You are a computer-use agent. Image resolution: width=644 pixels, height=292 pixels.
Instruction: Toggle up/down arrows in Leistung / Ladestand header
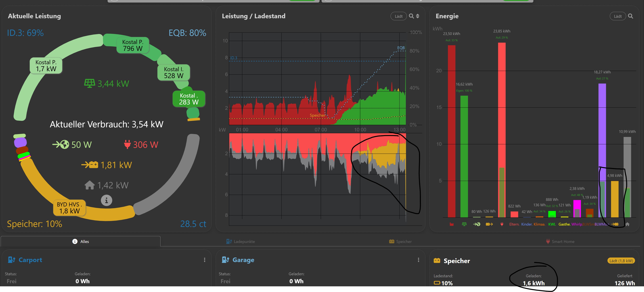pyautogui.click(x=417, y=16)
